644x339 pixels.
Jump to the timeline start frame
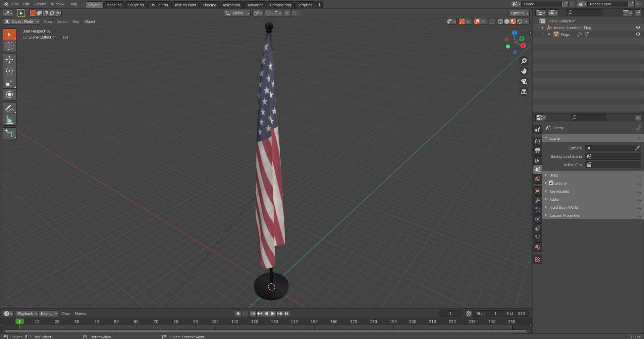(253, 314)
